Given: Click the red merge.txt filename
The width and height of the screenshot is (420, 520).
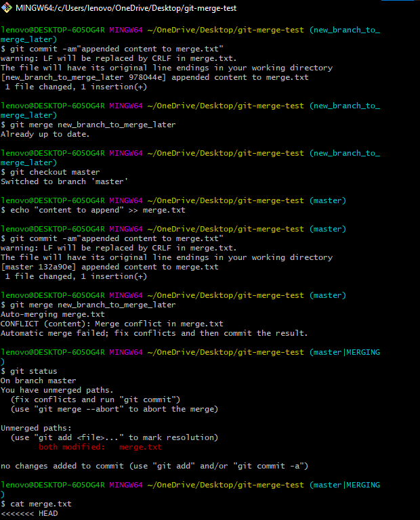Looking at the screenshot, I should (140, 447).
